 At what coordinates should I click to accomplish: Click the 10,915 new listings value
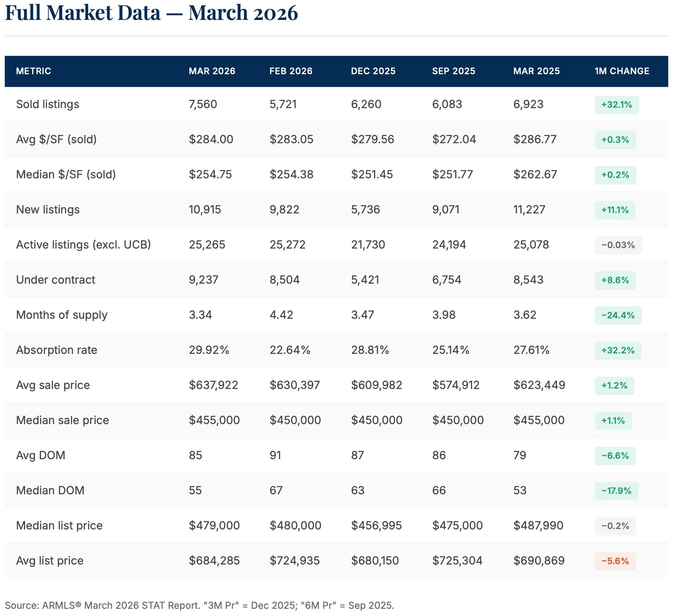coord(205,209)
